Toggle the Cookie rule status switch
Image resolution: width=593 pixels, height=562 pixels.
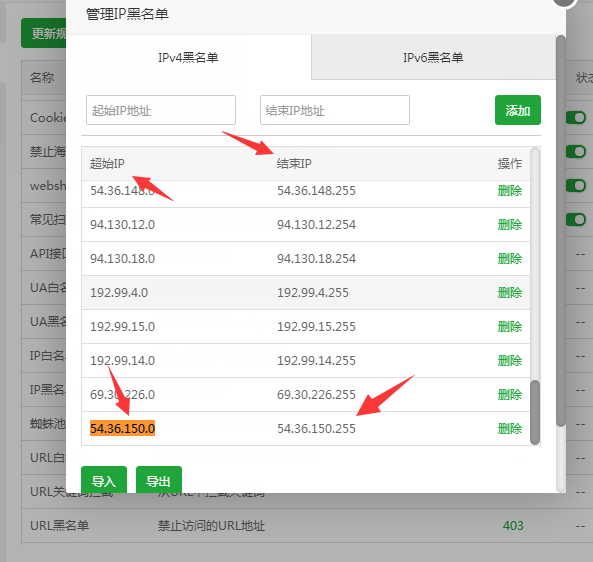(576, 118)
